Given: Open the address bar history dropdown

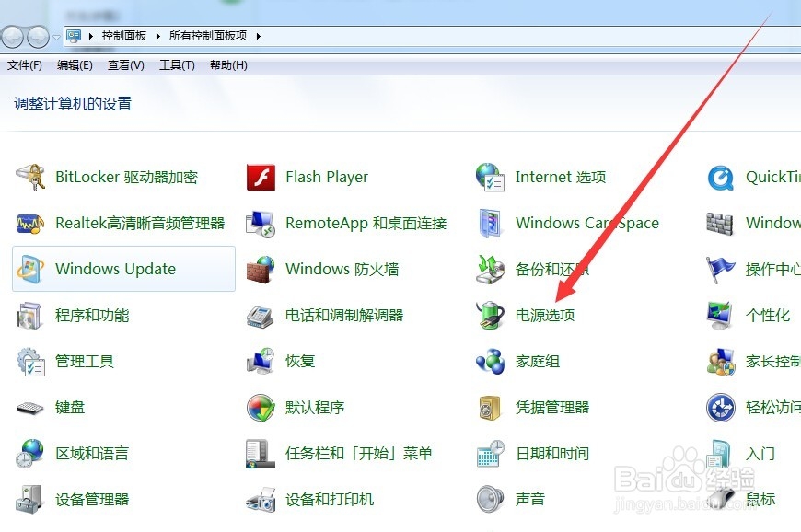Looking at the screenshot, I should [x=55, y=36].
